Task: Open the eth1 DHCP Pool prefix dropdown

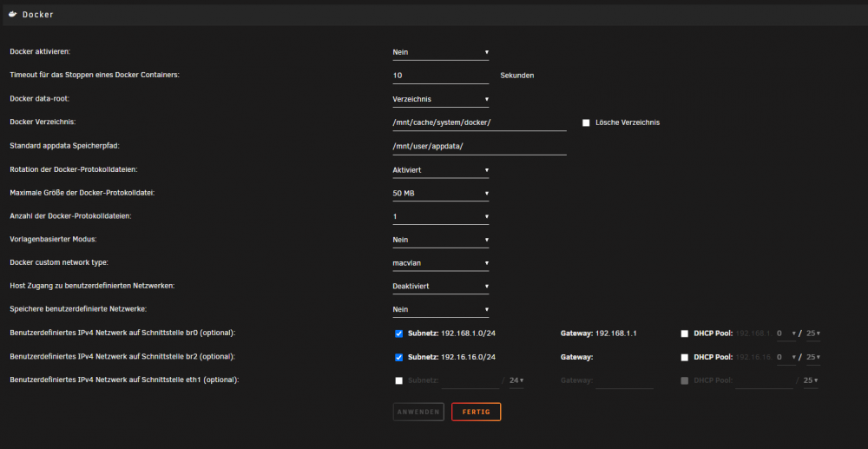Action: (812, 381)
